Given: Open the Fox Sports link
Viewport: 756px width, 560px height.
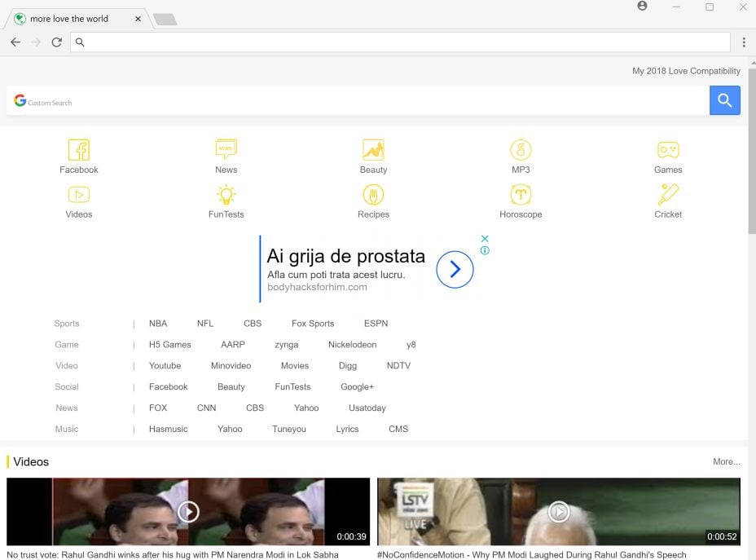Looking at the screenshot, I should (x=313, y=323).
